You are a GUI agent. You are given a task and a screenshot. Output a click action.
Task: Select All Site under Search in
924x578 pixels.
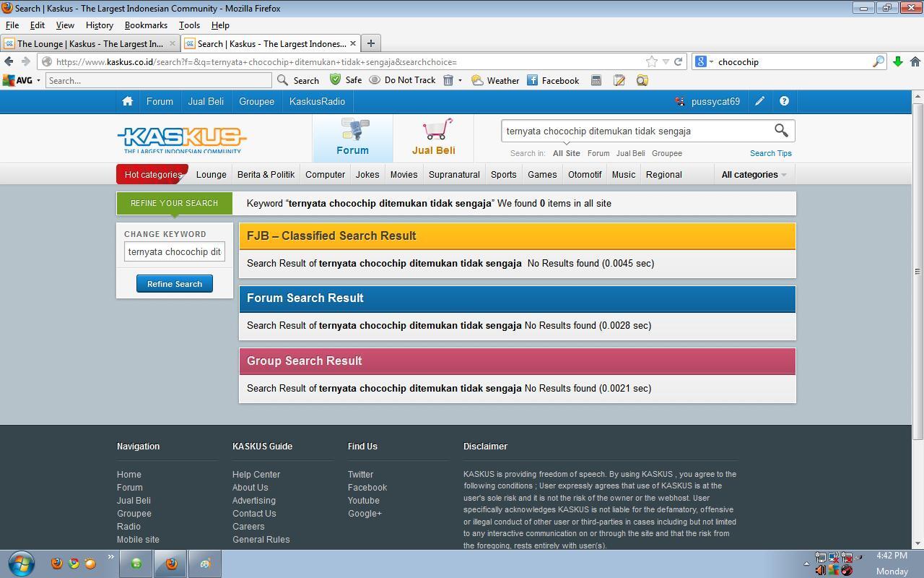click(x=567, y=153)
